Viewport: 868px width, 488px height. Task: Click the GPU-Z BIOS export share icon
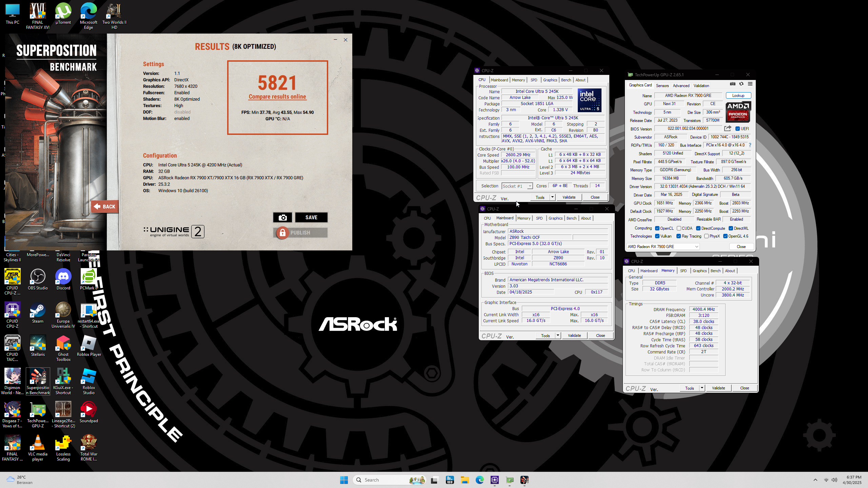(728, 128)
